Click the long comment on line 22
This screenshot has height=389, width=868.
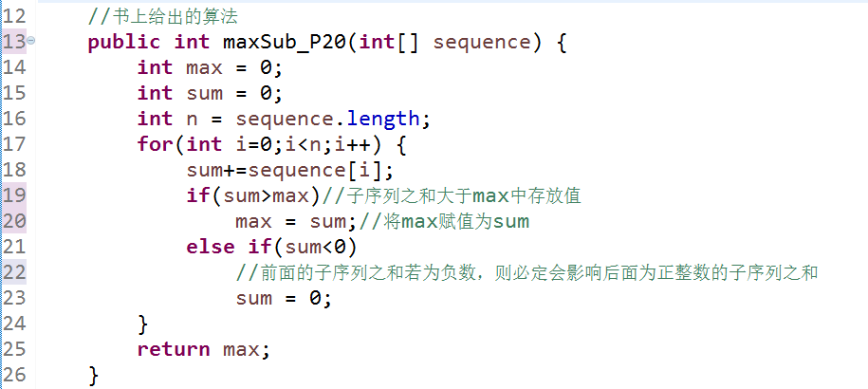[526, 273]
